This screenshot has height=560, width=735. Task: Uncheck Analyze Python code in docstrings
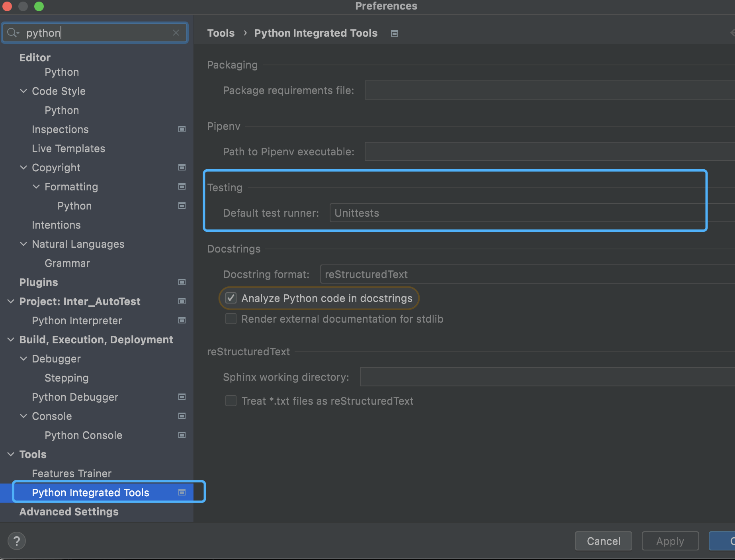pos(231,298)
